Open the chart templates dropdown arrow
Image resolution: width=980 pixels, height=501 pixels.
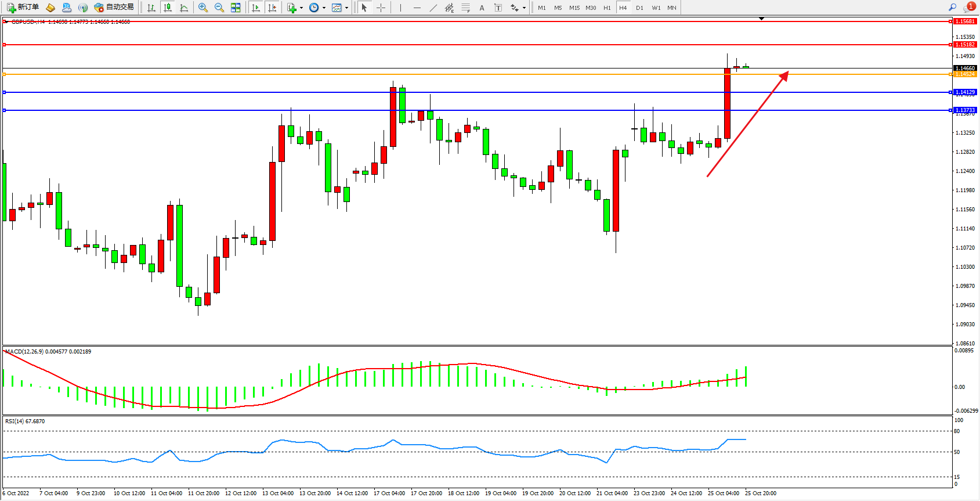(346, 8)
